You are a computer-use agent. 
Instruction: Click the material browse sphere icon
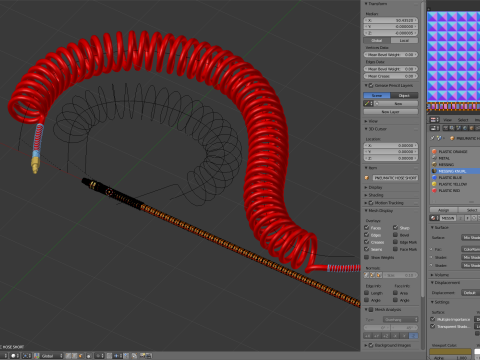pyautogui.click(x=434, y=218)
